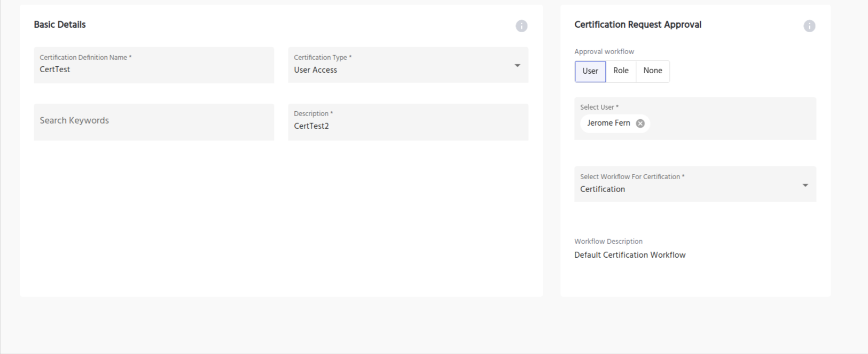Screen dimensions: 868x354
Task: Set approval workflow to None
Action: tap(653, 71)
